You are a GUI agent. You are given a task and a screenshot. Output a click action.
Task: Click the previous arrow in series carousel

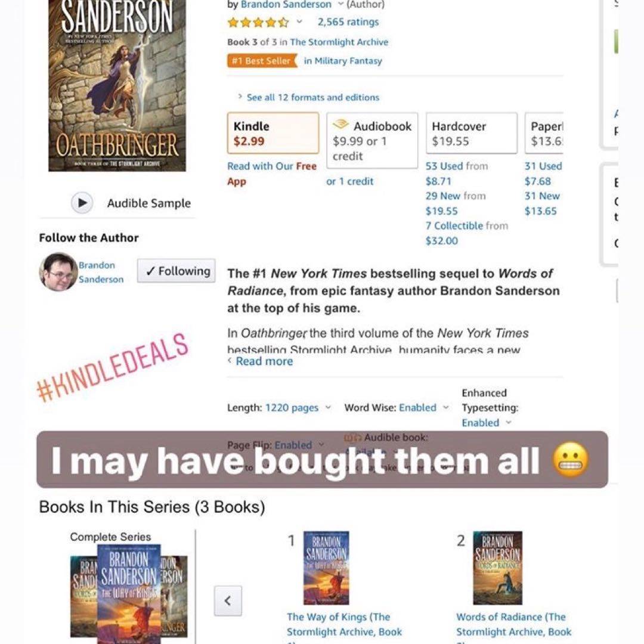pyautogui.click(x=228, y=601)
